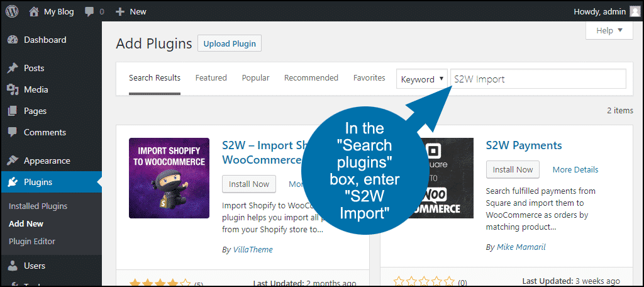Expand the Help dropdown tab
644x287 pixels.
tap(609, 30)
